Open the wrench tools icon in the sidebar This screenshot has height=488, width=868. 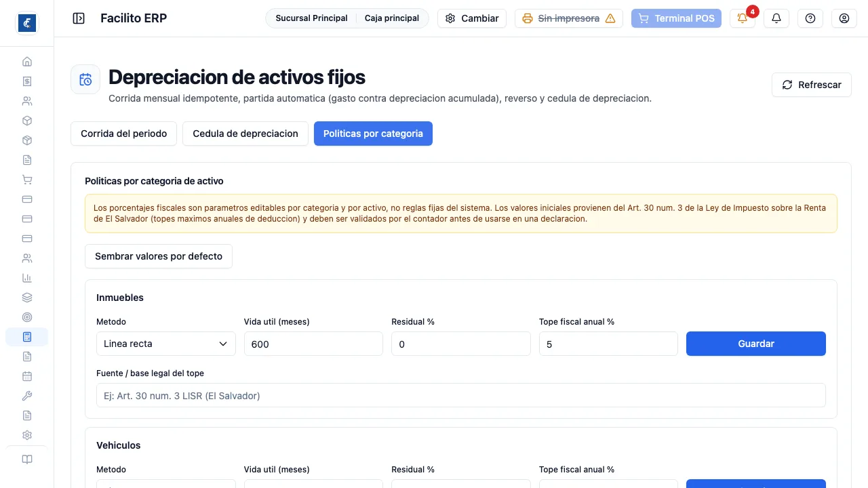27,396
